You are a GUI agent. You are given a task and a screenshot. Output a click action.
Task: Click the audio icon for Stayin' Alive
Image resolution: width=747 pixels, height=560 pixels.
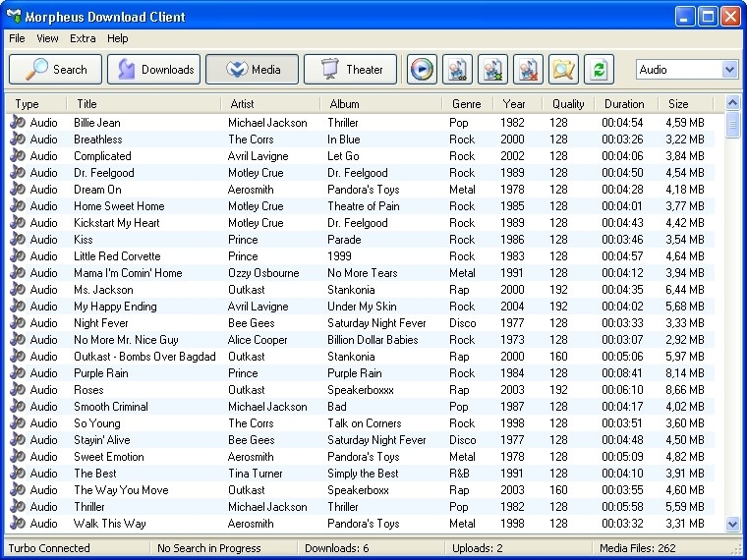click(18, 439)
